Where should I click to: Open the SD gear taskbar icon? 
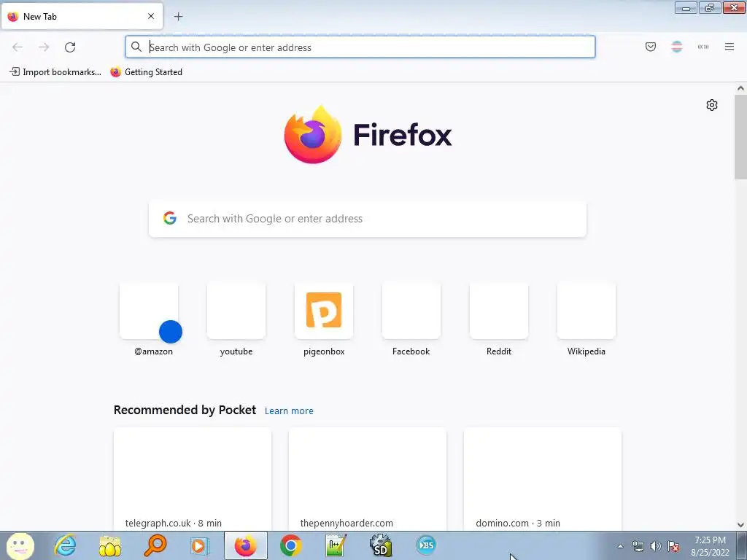click(x=381, y=545)
